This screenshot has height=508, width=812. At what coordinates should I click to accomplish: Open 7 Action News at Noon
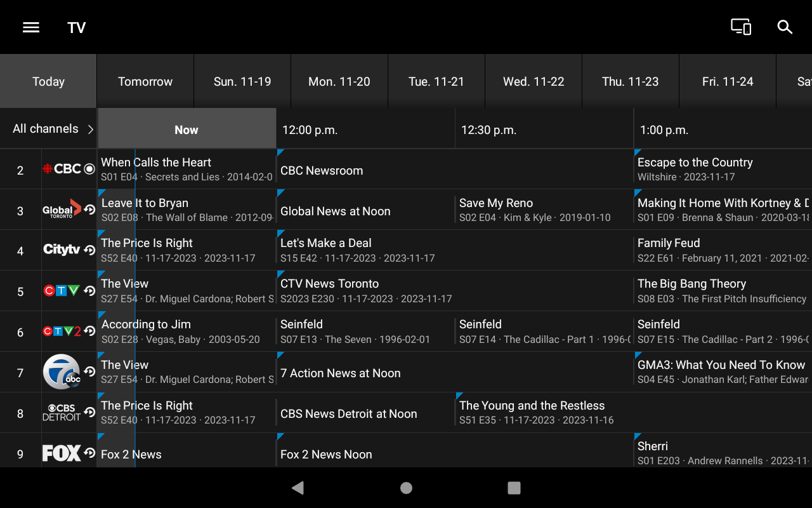click(455, 372)
